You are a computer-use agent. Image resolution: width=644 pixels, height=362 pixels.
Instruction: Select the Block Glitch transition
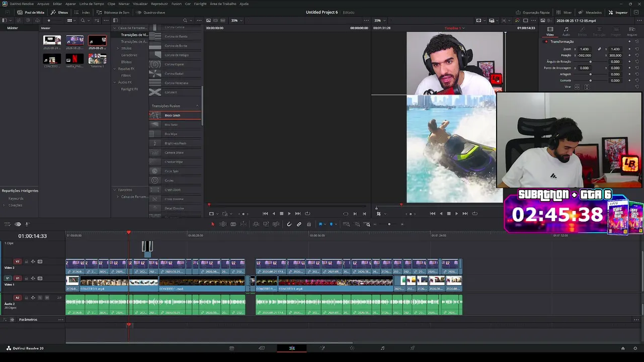pyautogui.click(x=175, y=116)
